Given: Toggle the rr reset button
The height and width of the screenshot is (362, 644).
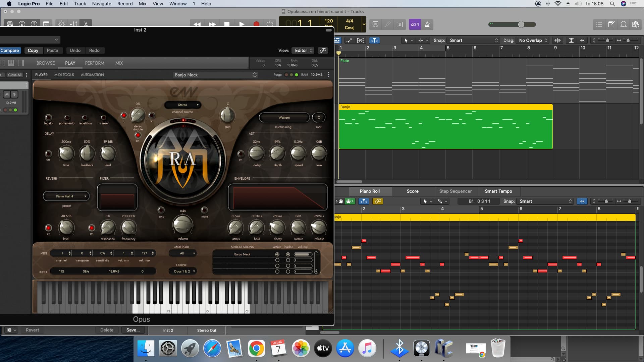Looking at the screenshot, I should point(104,117).
